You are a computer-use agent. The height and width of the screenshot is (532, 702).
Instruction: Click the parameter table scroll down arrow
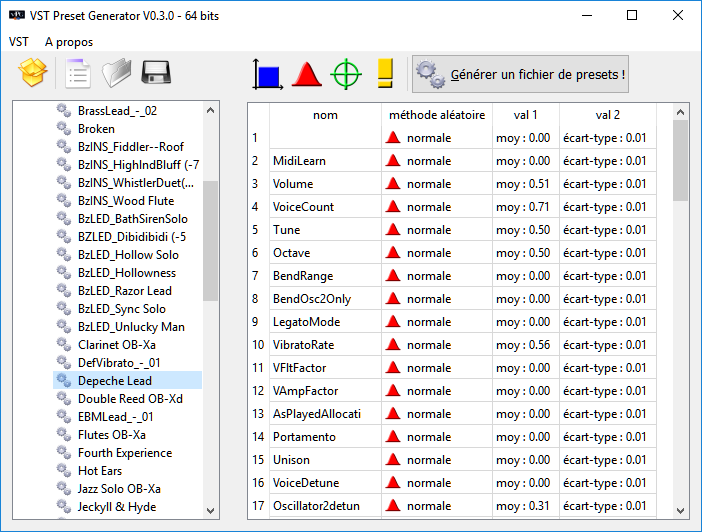681,511
